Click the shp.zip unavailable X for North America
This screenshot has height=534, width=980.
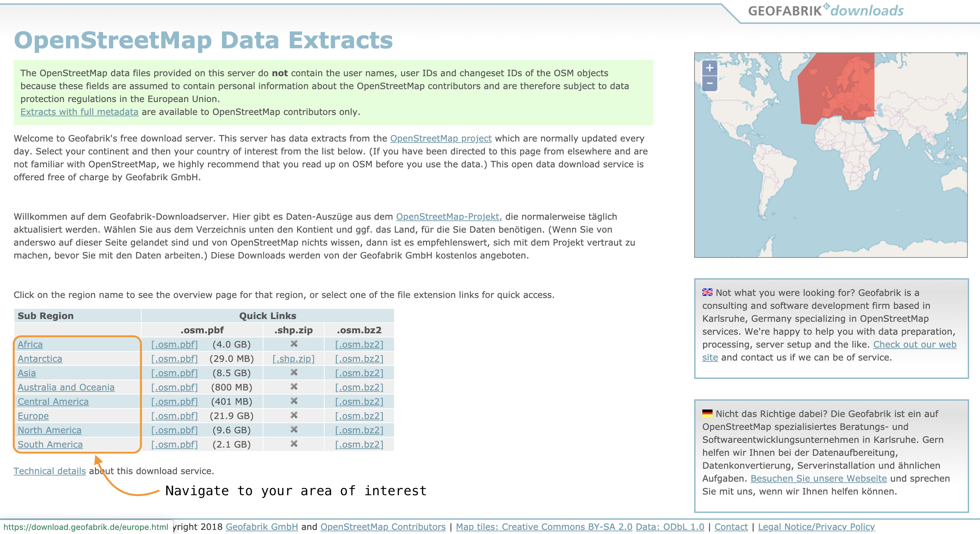294,429
